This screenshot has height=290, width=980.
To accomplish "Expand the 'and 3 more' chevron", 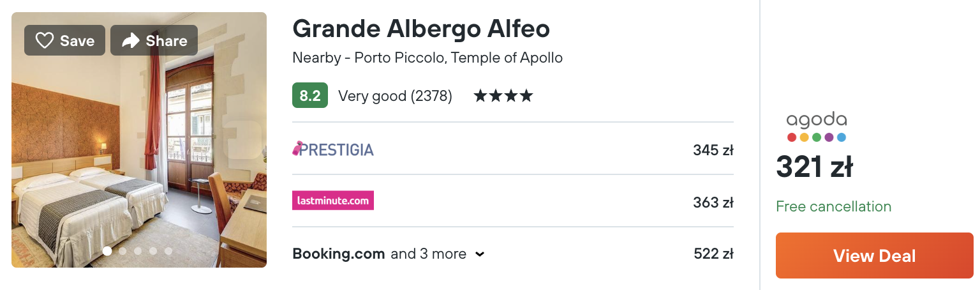I will pyautogui.click(x=480, y=254).
